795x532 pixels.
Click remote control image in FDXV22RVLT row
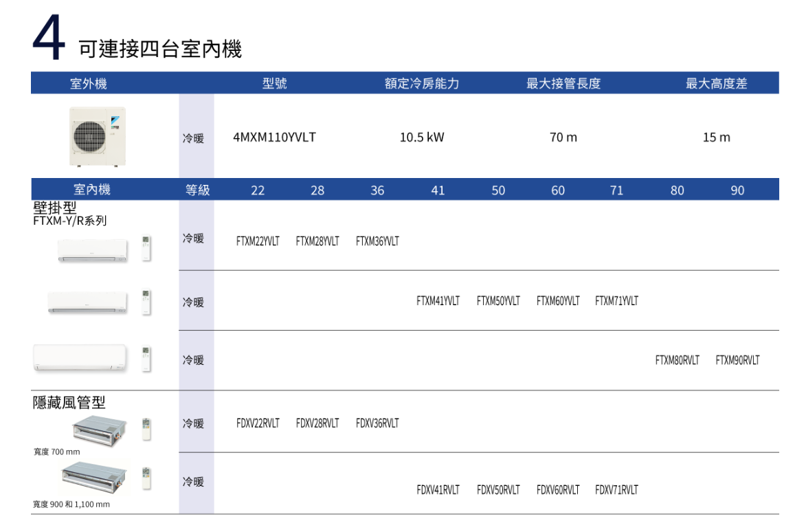146,429
